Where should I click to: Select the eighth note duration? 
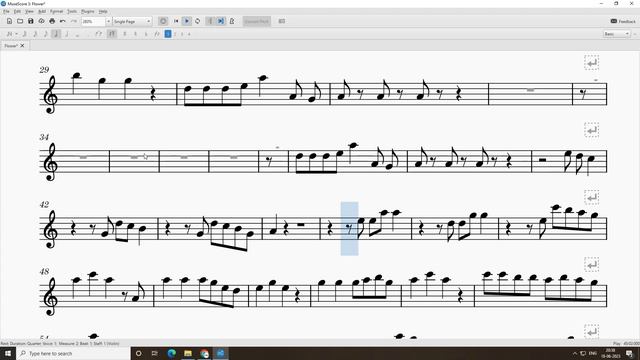coord(45,34)
